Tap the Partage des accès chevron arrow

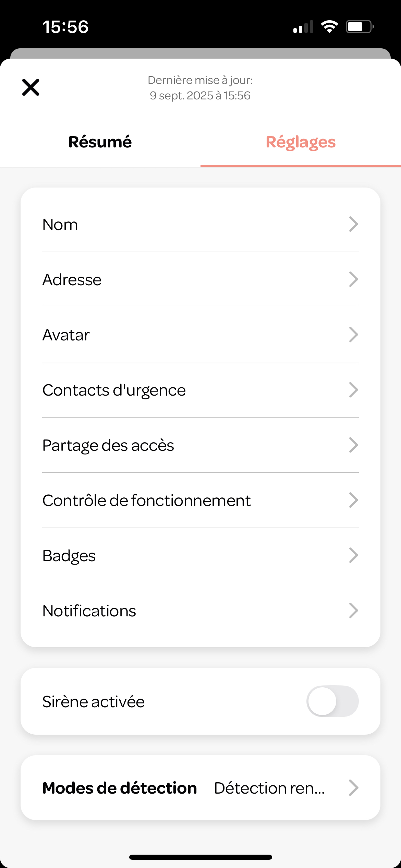click(354, 445)
